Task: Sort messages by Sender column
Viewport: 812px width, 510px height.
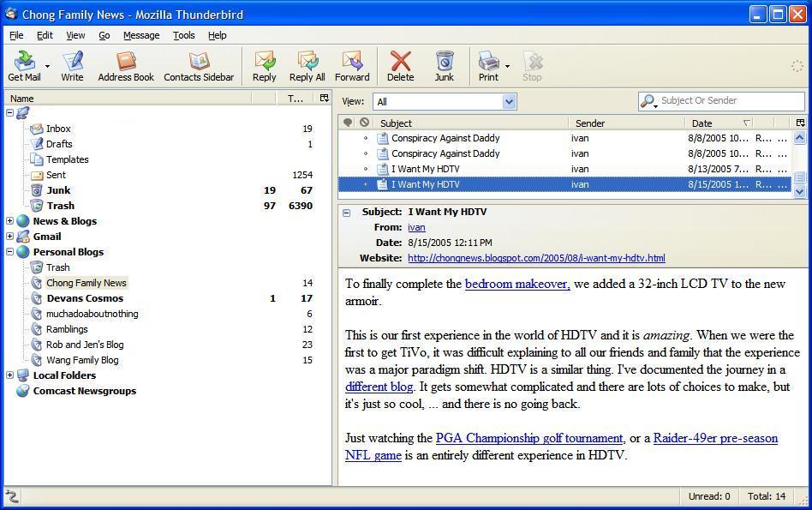Action: coord(627,123)
